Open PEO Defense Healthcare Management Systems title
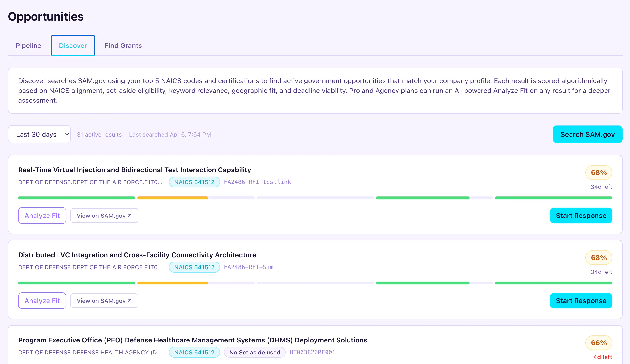The width and height of the screenshot is (630, 364). 192,340
